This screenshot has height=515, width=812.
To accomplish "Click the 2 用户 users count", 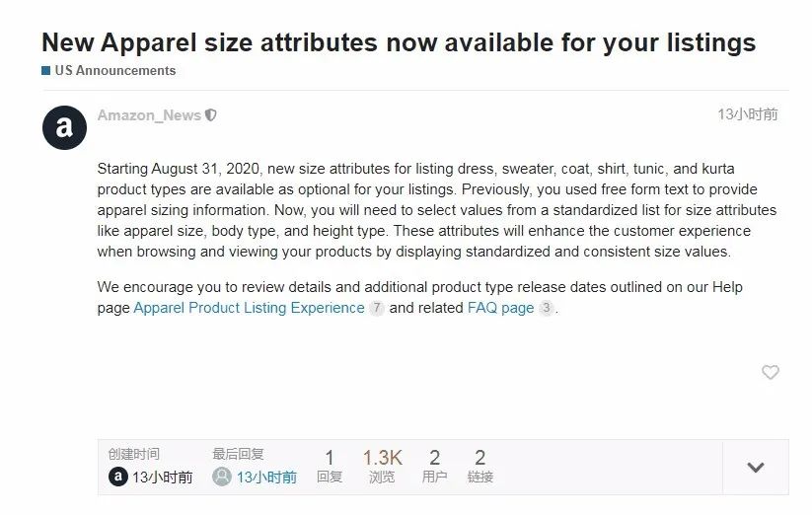I will point(434,466).
